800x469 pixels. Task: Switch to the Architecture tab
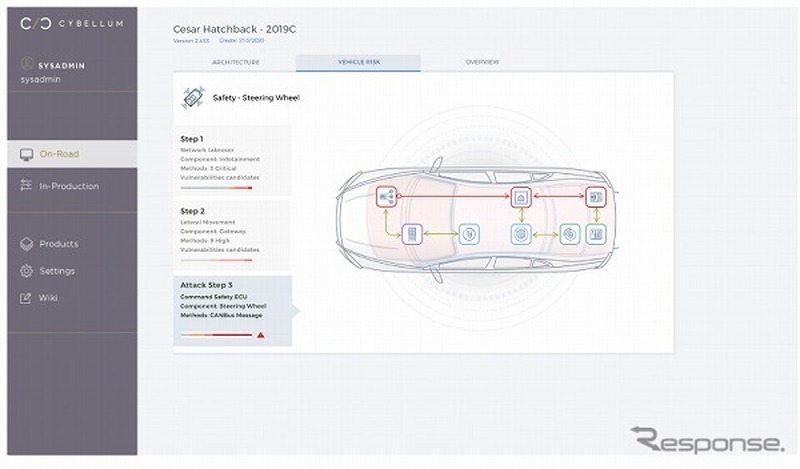pos(235,63)
